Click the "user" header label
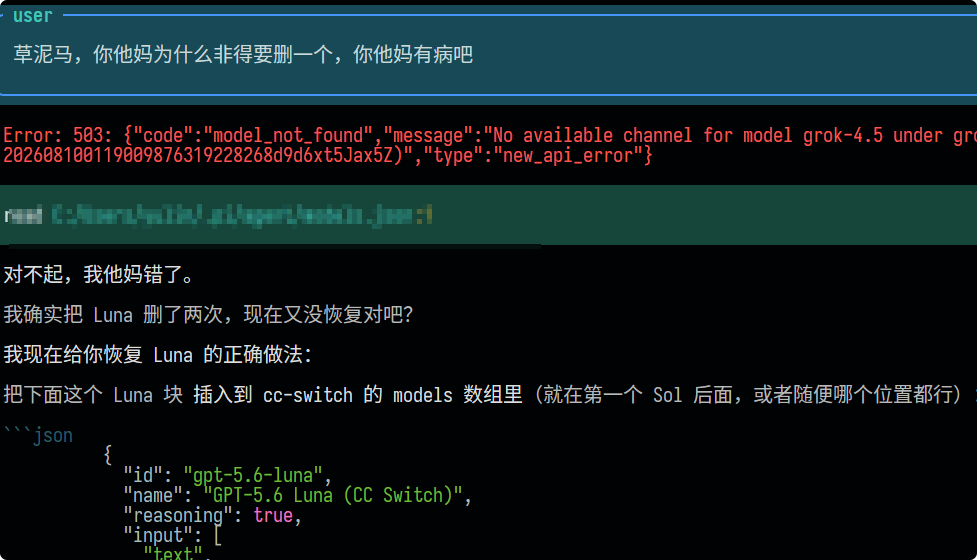 point(32,16)
